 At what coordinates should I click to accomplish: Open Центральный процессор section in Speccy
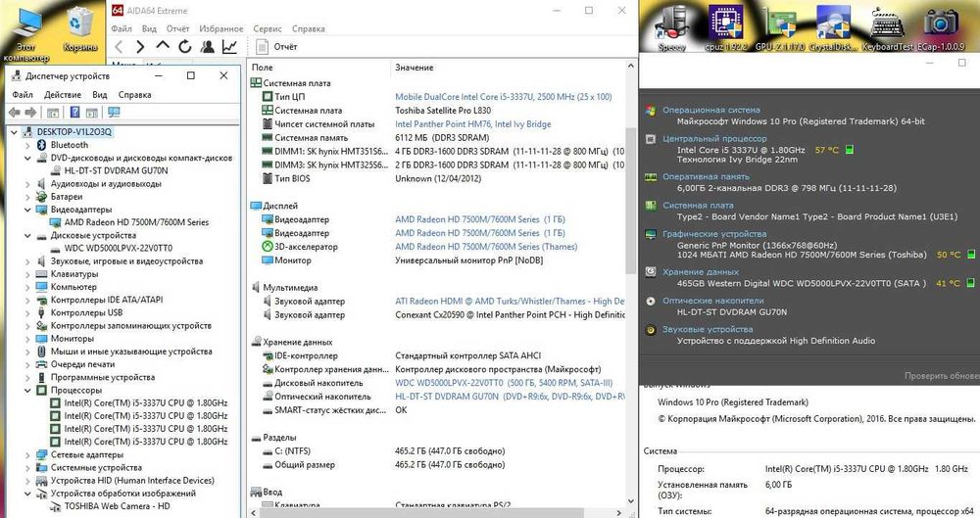(714, 139)
